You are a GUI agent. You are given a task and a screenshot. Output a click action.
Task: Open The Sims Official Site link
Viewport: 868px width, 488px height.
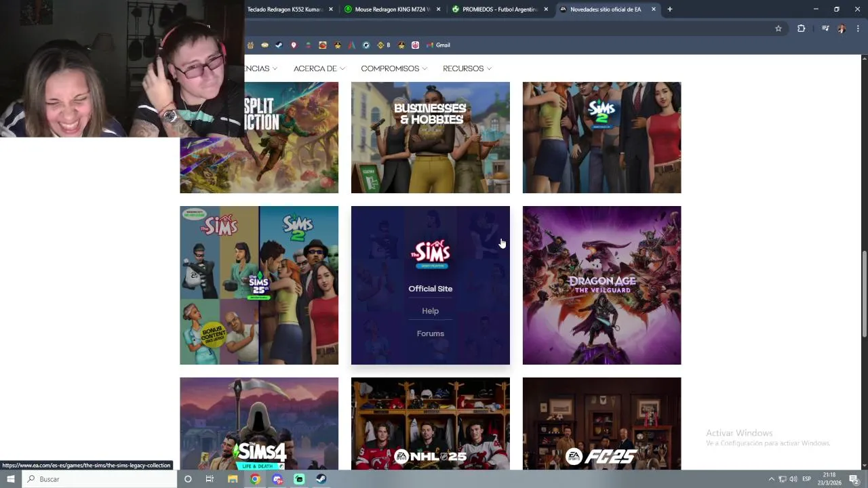(x=431, y=289)
